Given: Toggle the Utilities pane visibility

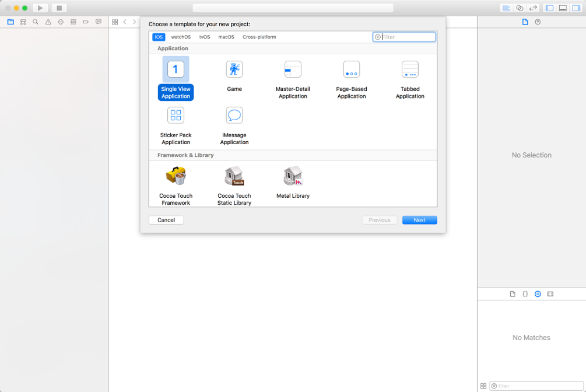Looking at the screenshot, I should point(576,8).
